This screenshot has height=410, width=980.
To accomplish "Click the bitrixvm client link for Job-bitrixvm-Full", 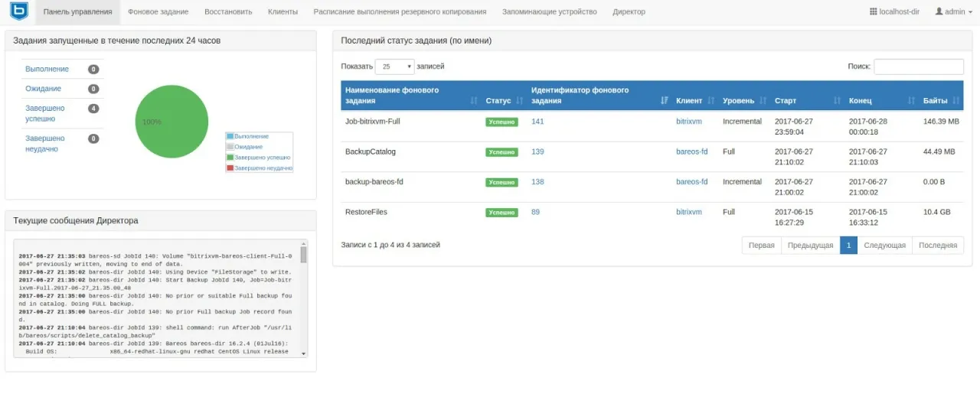I will click(x=688, y=122).
